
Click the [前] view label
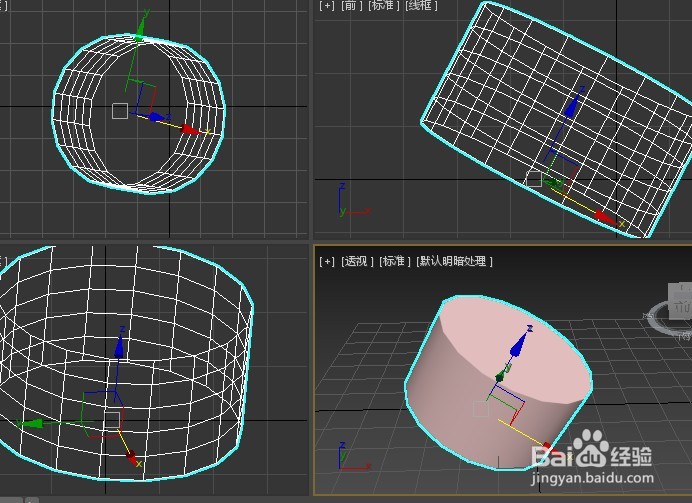click(x=351, y=6)
